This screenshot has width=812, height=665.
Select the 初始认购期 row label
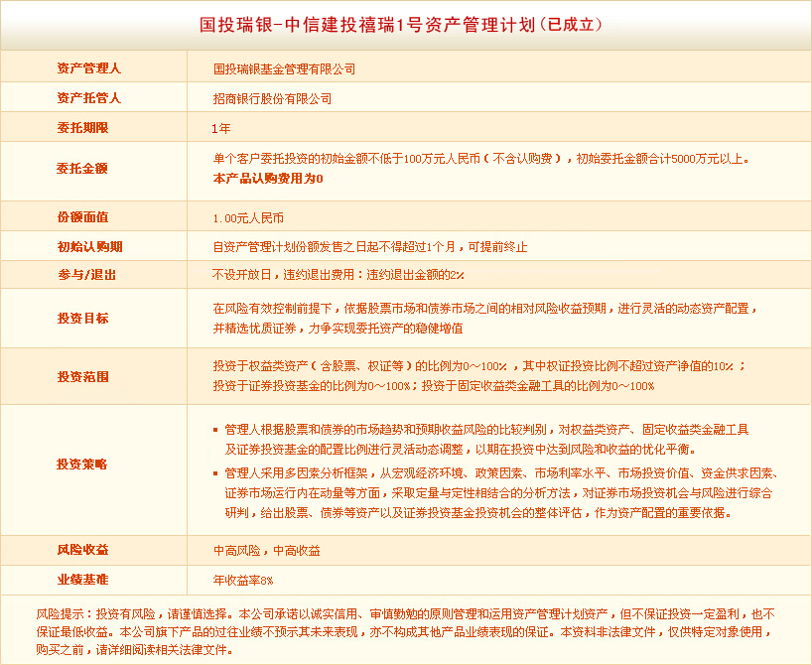click(88, 246)
